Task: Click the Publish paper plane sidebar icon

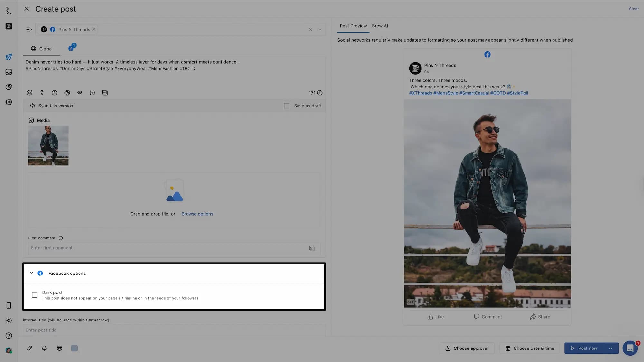Action: [x=9, y=57]
